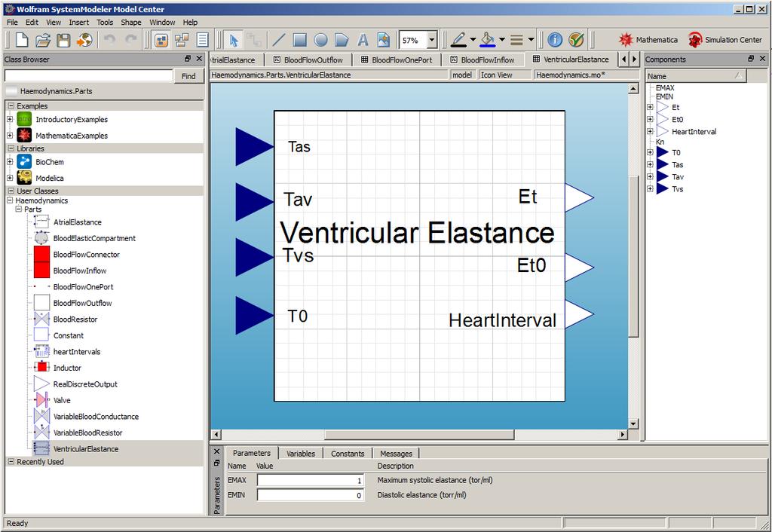Open the fill color dropdown arrow
This screenshot has width=772, height=532.
click(x=501, y=40)
